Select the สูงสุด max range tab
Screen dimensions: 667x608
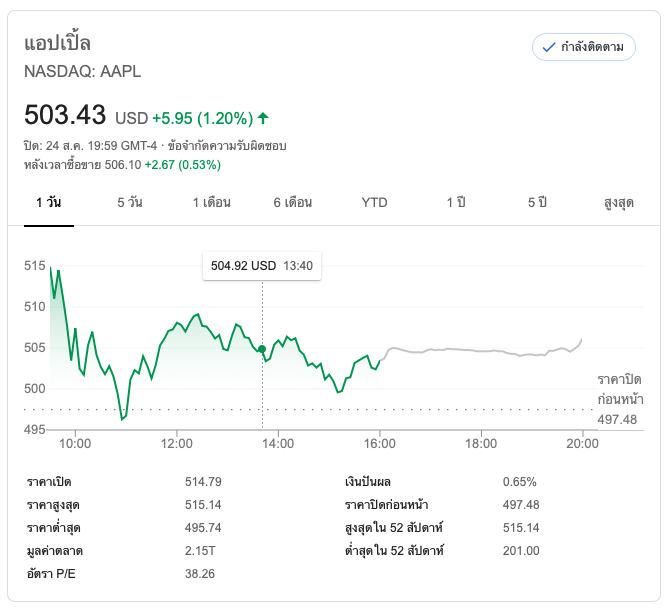(619, 202)
